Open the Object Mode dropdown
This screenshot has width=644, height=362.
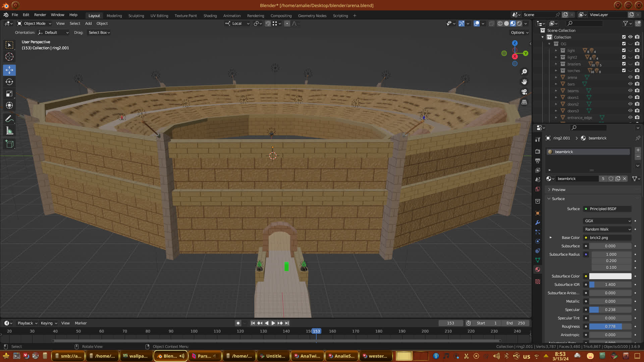(x=35, y=23)
